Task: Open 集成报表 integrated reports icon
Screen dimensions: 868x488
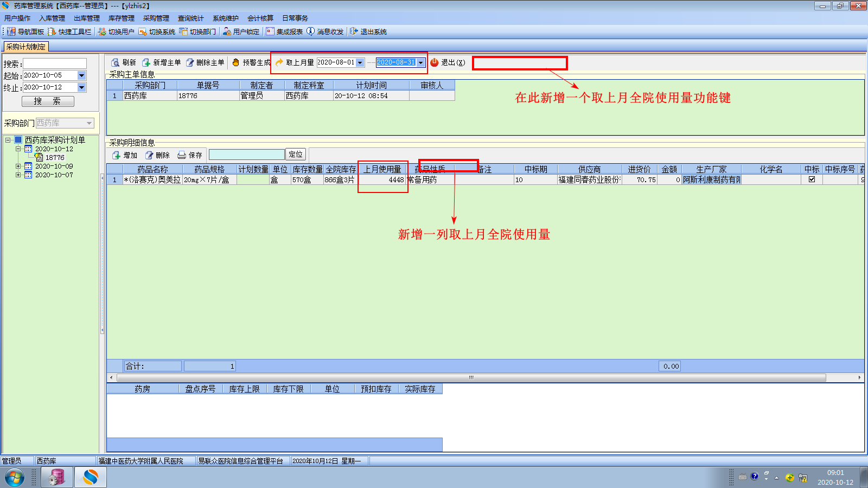Action: [x=270, y=31]
